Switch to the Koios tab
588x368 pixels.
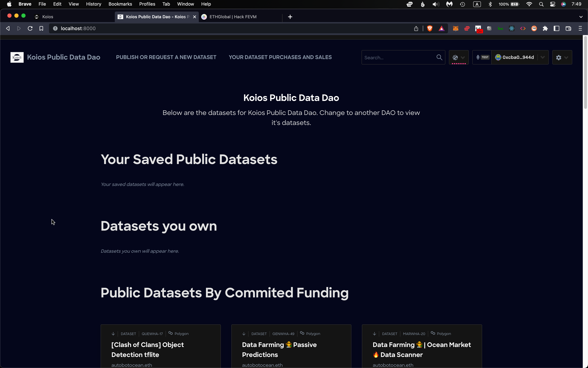[73, 17]
